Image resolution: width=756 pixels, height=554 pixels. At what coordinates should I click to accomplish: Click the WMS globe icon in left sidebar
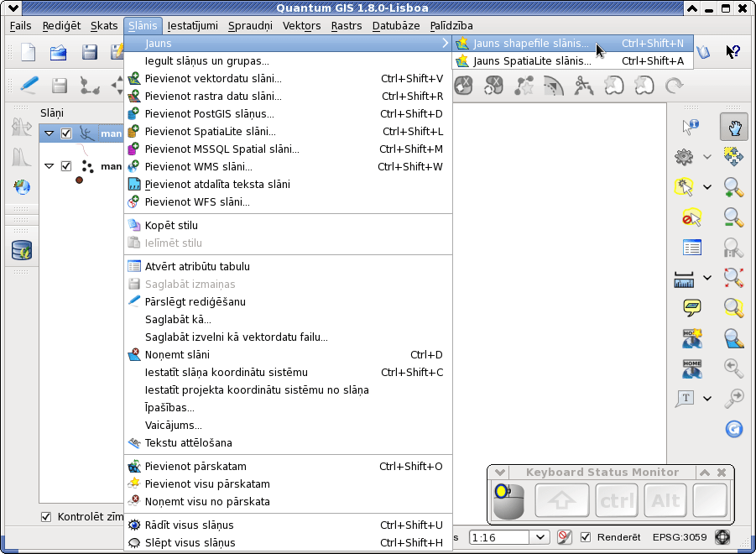coord(22,186)
